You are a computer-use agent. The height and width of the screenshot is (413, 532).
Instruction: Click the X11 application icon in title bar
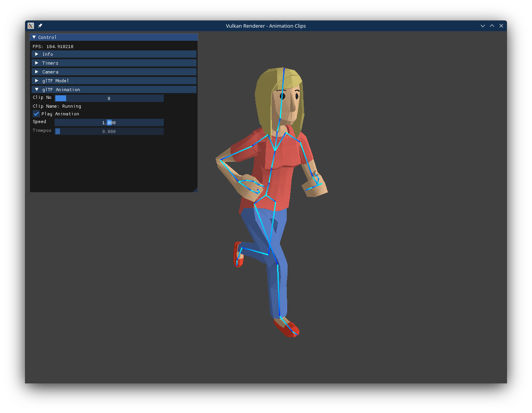31,26
